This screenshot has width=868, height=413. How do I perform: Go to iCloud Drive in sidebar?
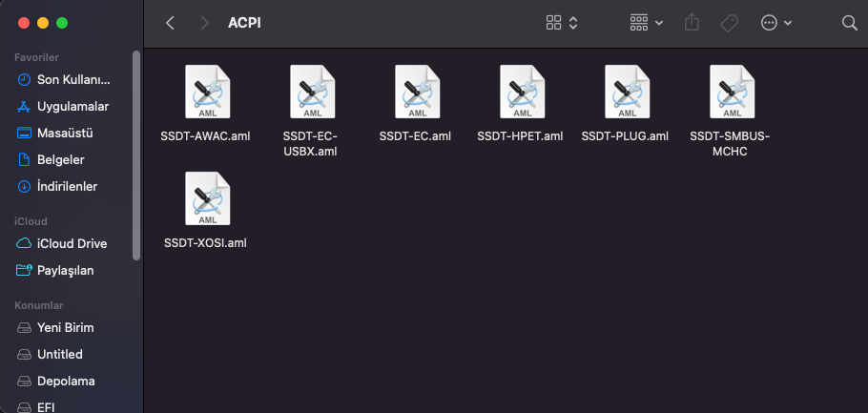coord(72,243)
